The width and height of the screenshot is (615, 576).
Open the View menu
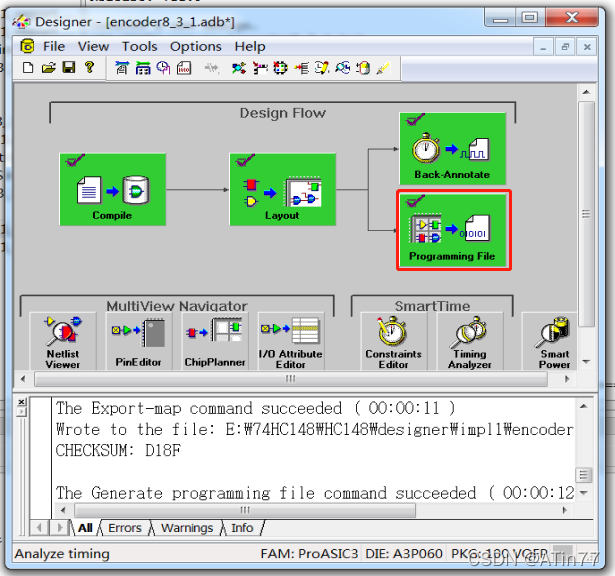point(93,47)
